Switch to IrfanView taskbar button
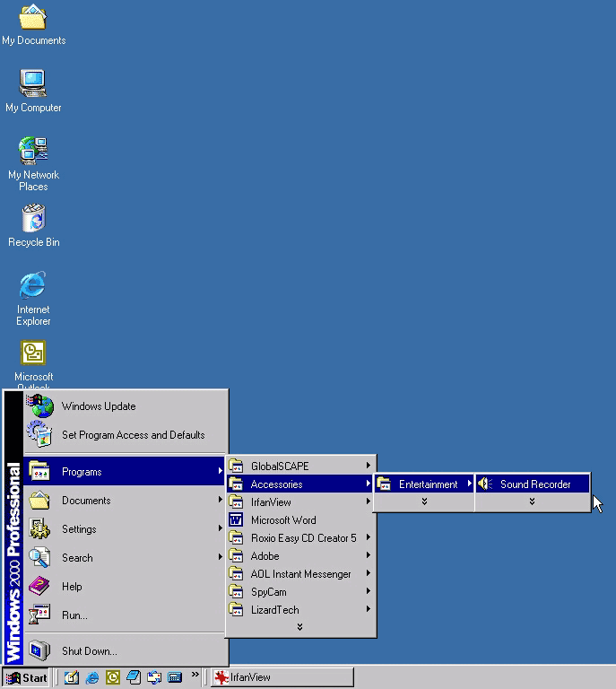Image resolution: width=616 pixels, height=689 pixels. [x=282, y=677]
